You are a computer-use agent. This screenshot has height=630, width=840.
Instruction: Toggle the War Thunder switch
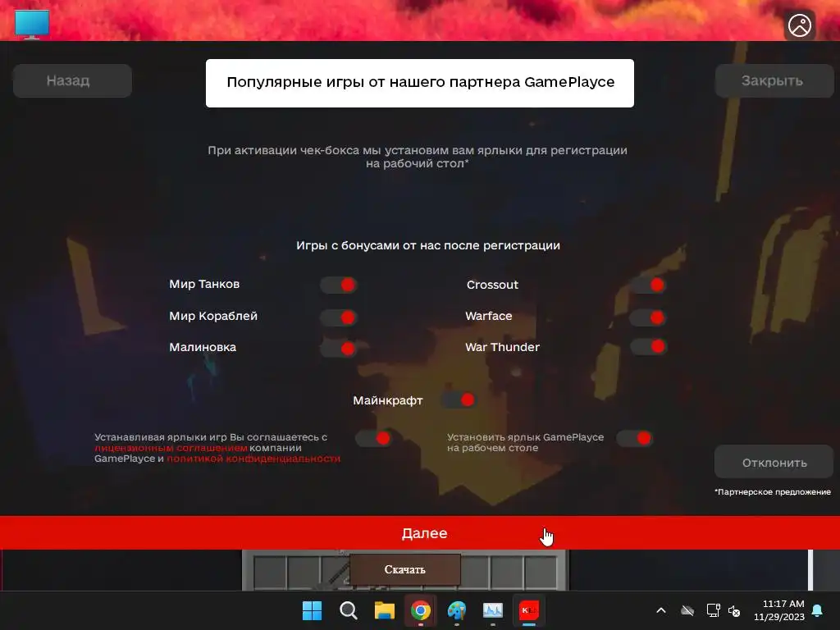tap(648, 346)
